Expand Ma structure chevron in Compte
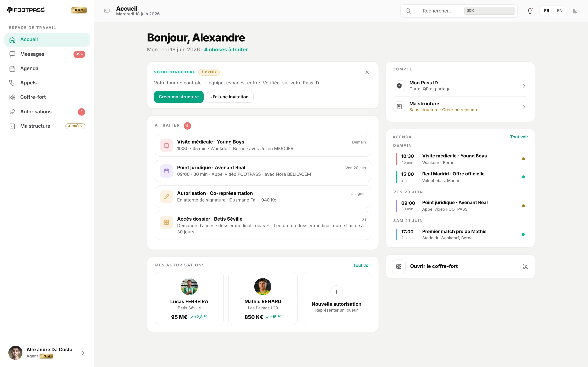 click(x=524, y=107)
